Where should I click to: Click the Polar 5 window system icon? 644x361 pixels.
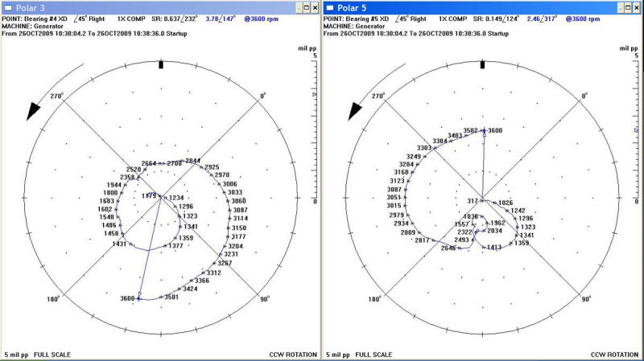coord(330,6)
